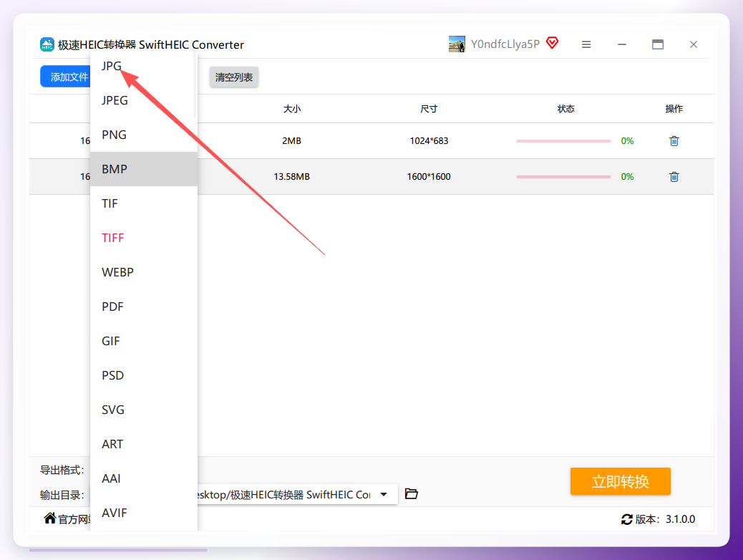The image size is (743, 560).
Task: Select PNG as the export format
Action: click(x=144, y=135)
